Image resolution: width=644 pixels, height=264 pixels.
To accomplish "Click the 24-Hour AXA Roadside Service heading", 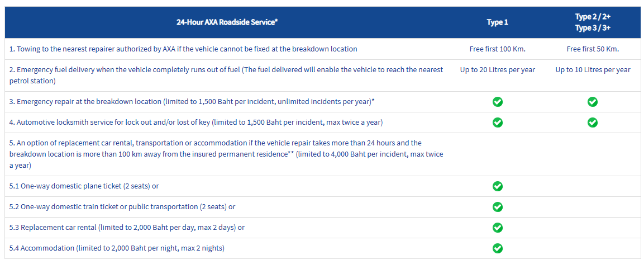I will (x=227, y=23).
